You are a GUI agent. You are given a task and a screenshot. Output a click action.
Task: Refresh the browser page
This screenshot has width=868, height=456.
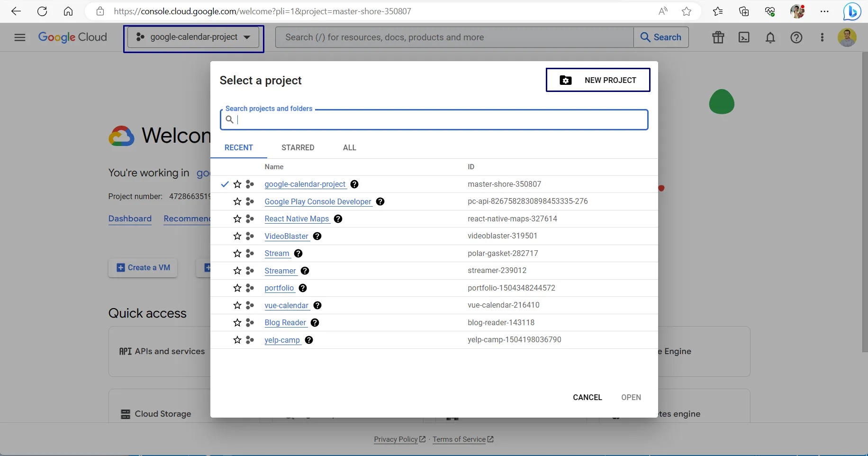pos(42,11)
